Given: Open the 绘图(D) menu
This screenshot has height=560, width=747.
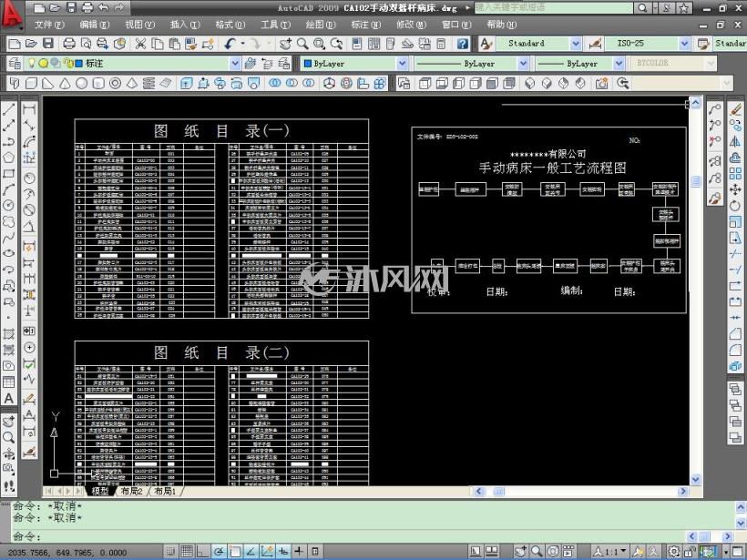Looking at the screenshot, I should click(x=321, y=25).
